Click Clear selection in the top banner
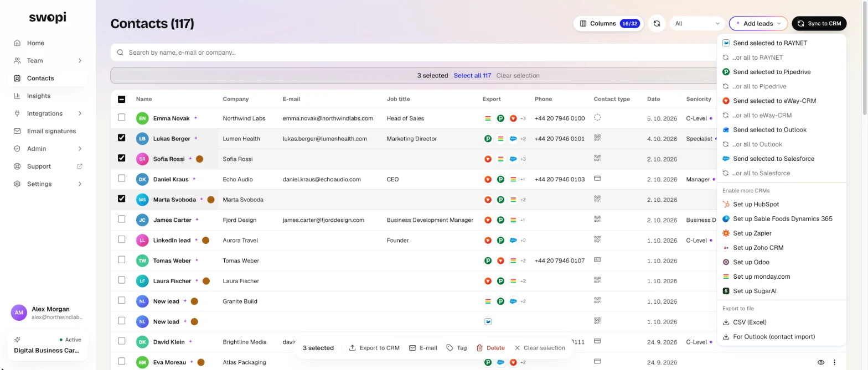This screenshot has width=868, height=370. [x=518, y=76]
